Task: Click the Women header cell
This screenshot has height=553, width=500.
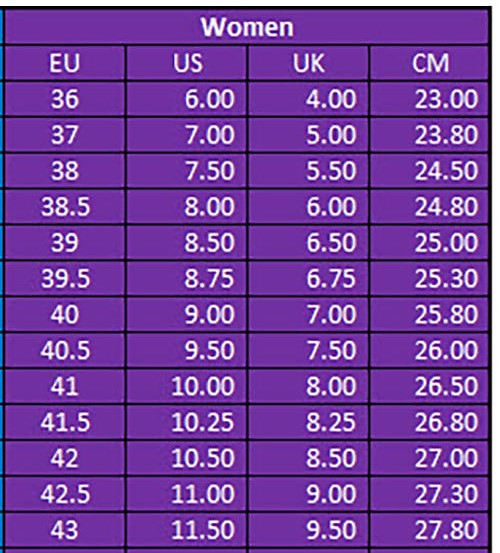Action: [x=246, y=27]
